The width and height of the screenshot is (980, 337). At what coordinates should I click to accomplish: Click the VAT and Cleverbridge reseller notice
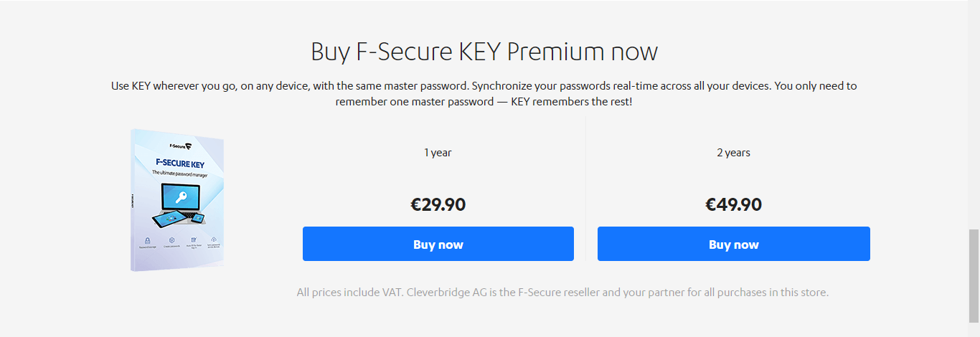(x=562, y=293)
